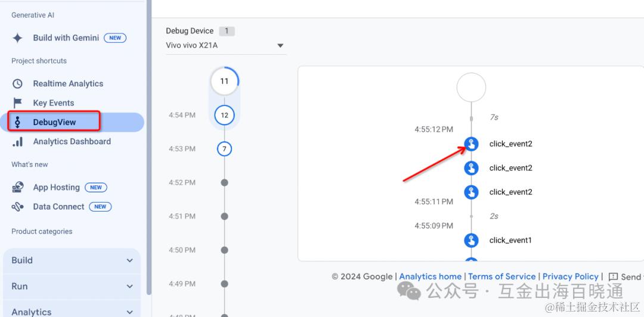Click the 4:55:11 PM timestamp

click(434, 201)
